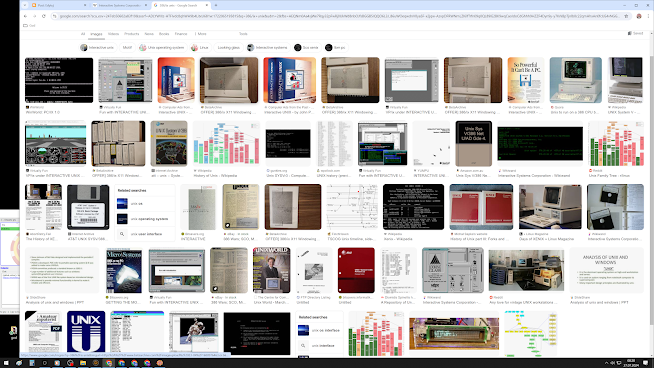Open the Unix Family Tree r/linux link
Screen dimensions: 654x368
(x=606, y=176)
